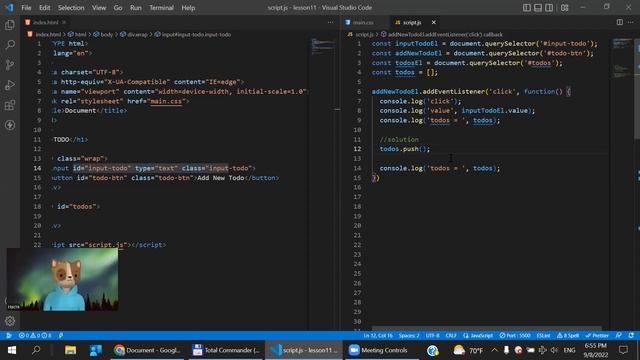This screenshot has width=640, height=360.
Task: Close the index.html tab
Action: (x=64, y=22)
